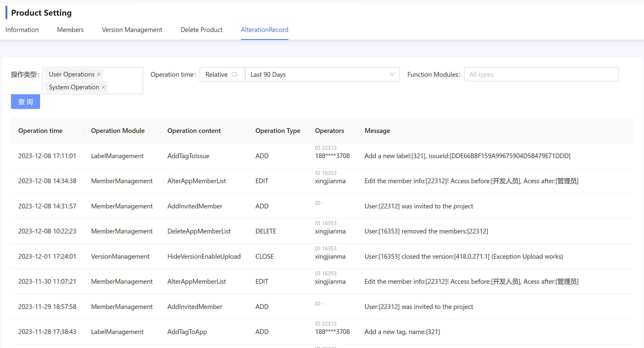Select timestamp 2023-12-08 14:31:57
Image resolution: width=644 pixels, height=348 pixels.
coord(47,206)
